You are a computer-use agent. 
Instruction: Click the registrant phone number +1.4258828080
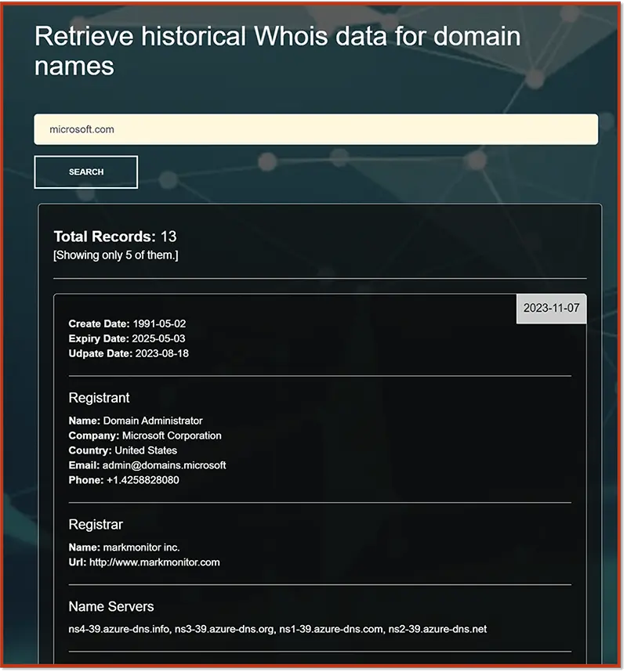click(x=143, y=480)
